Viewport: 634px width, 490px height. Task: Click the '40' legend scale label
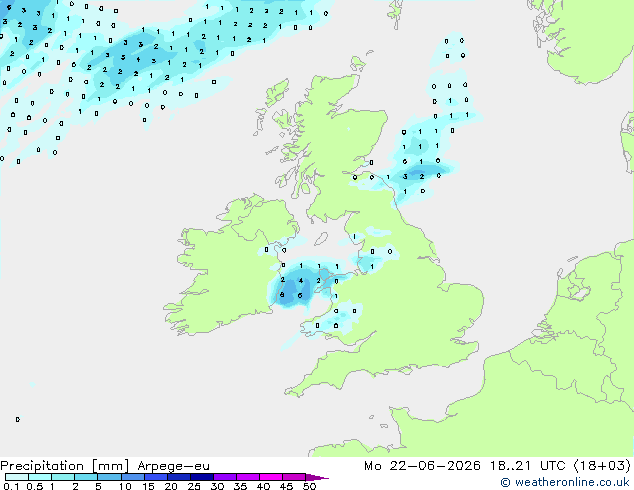click(263, 486)
